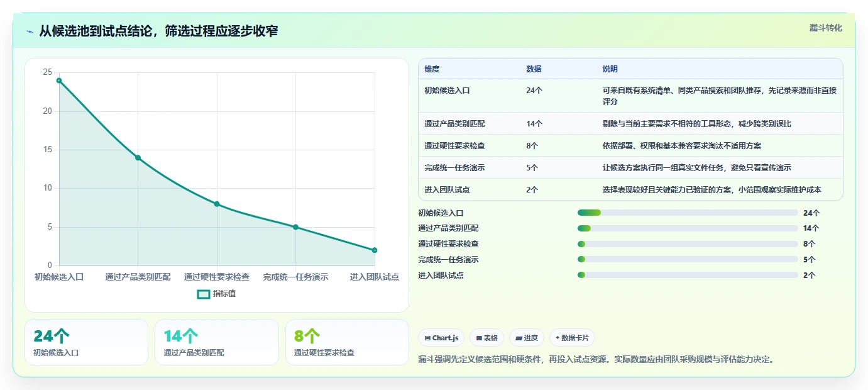
Task: Toggle the 指标值 legend swatch under the chart
Action: 204,294
